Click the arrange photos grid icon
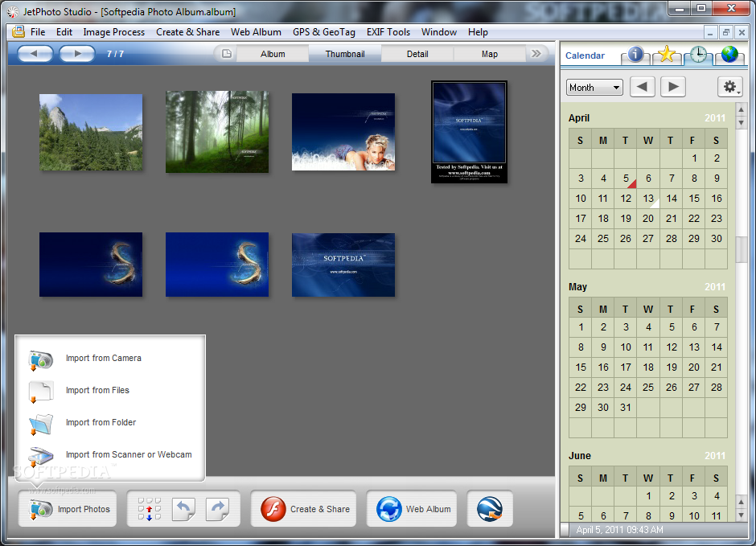The height and width of the screenshot is (546, 756). point(150,509)
